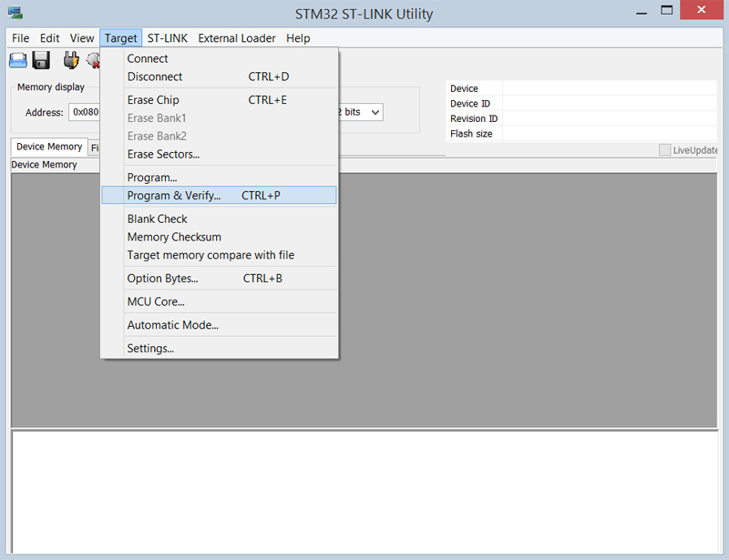Viewport: 729px width, 560px height.
Task: Click the Connect to target plug icon
Action: click(71, 60)
